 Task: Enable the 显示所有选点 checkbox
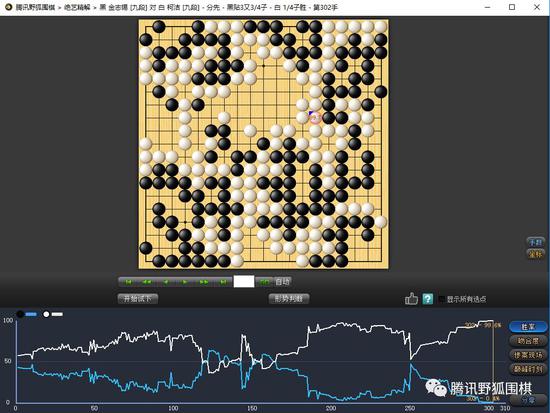click(x=442, y=299)
